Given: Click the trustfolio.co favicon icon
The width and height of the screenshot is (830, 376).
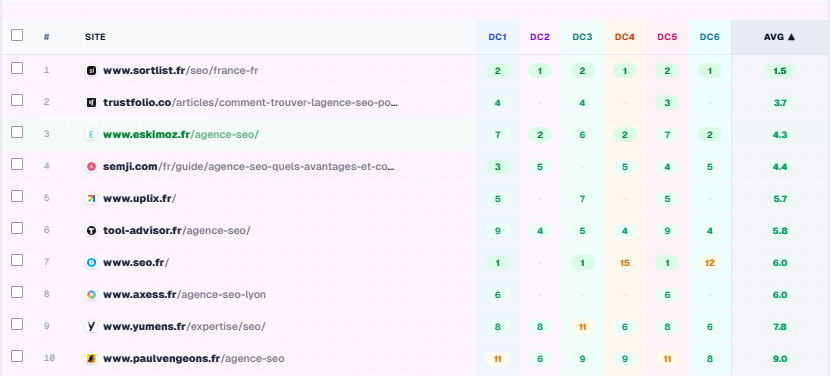Looking at the screenshot, I should [x=92, y=103].
